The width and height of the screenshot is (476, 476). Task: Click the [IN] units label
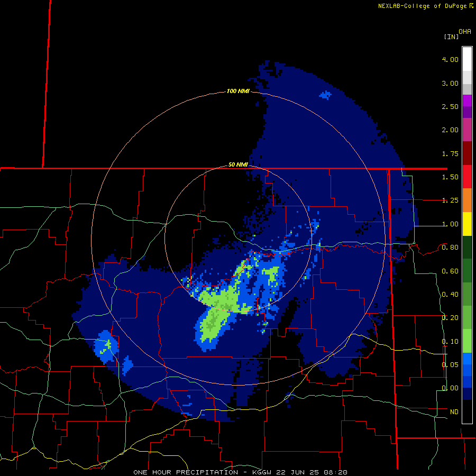451,36
